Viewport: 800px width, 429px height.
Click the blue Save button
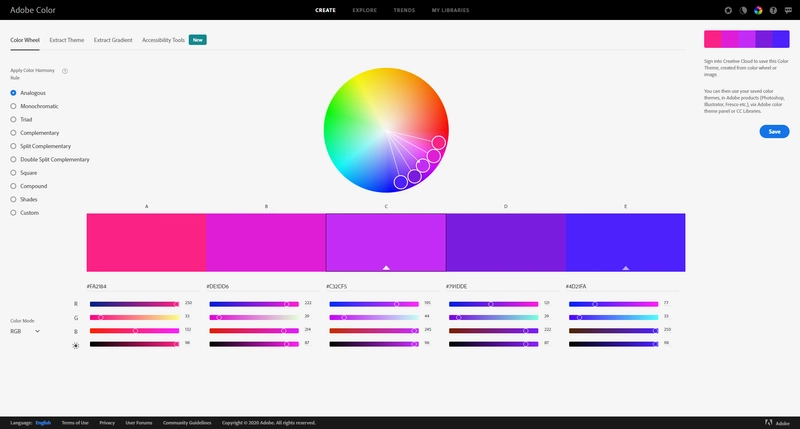coord(774,132)
